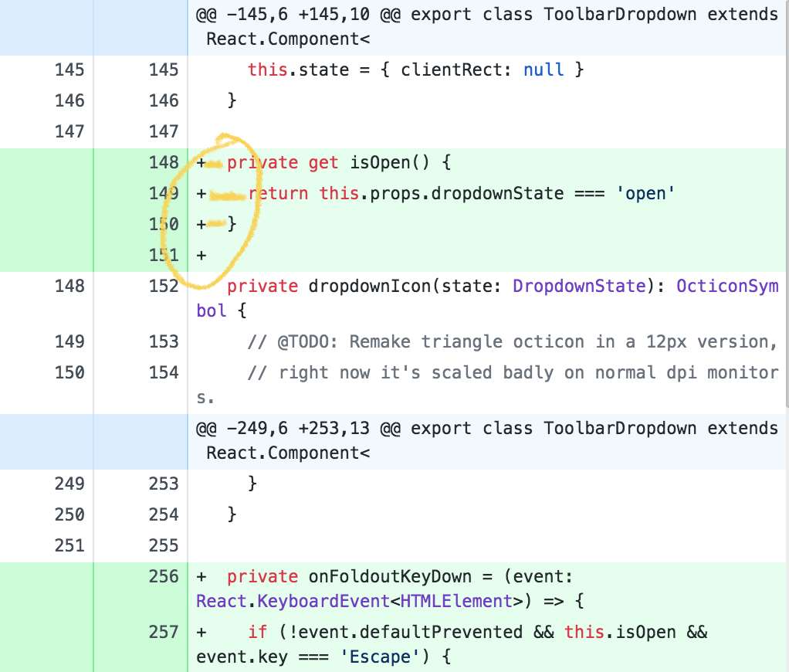
Task: Click line number 148 on the isOpen row
Action: (x=164, y=162)
